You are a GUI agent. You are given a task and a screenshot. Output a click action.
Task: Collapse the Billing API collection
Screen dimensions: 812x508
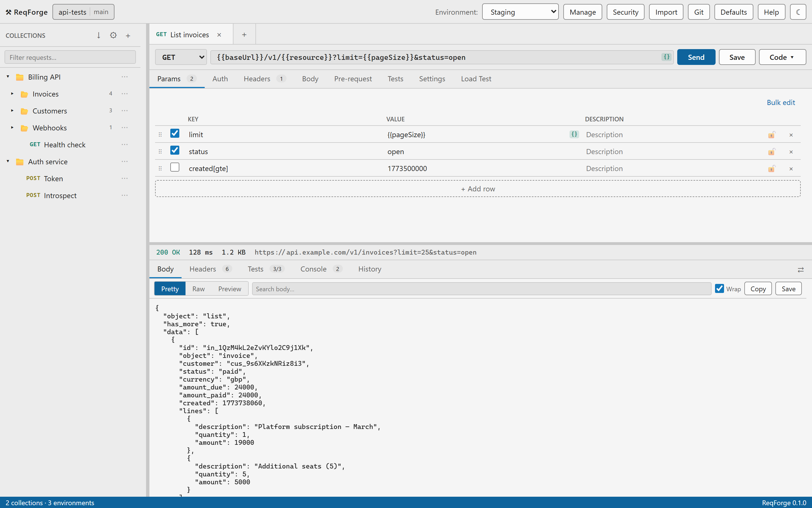coord(8,76)
